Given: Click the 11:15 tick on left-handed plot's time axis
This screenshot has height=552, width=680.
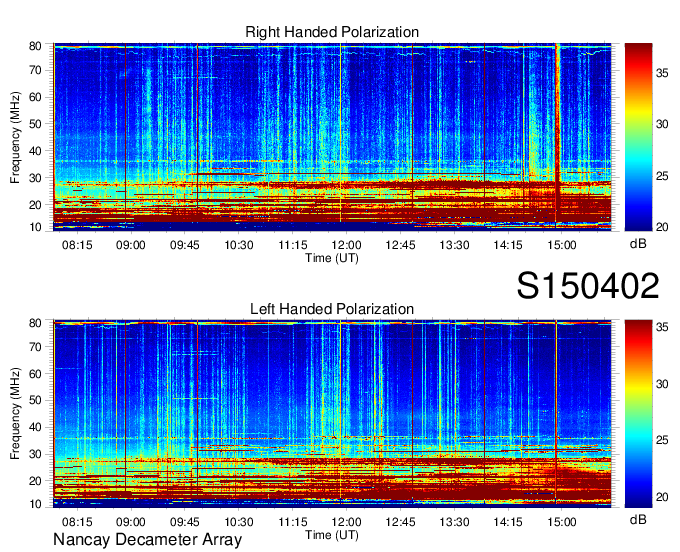Looking at the screenshot, I should [x=293, y=522].
